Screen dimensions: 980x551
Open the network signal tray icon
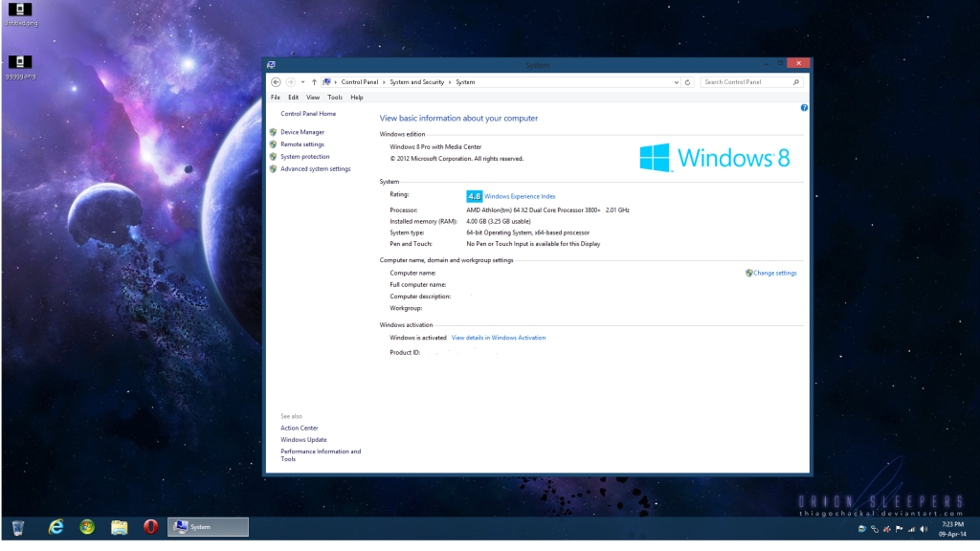(911, 529)
